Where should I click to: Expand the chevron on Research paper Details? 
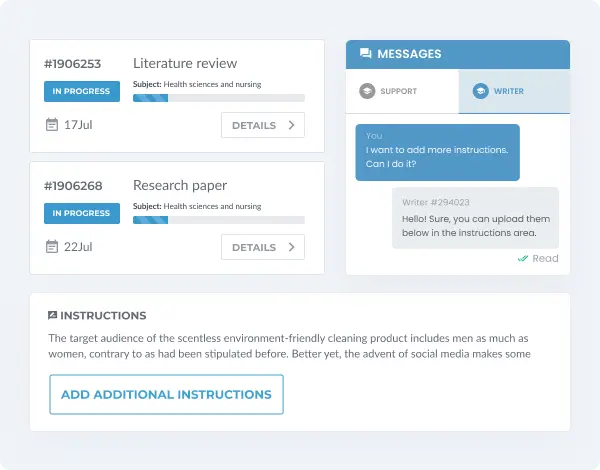point(292,247)
